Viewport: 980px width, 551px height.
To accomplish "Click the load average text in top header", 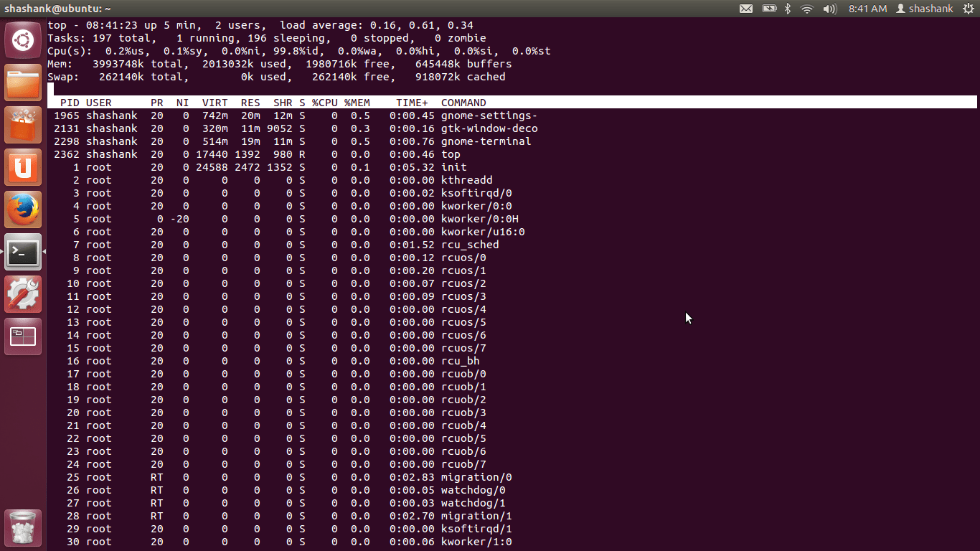I will 377,25.
